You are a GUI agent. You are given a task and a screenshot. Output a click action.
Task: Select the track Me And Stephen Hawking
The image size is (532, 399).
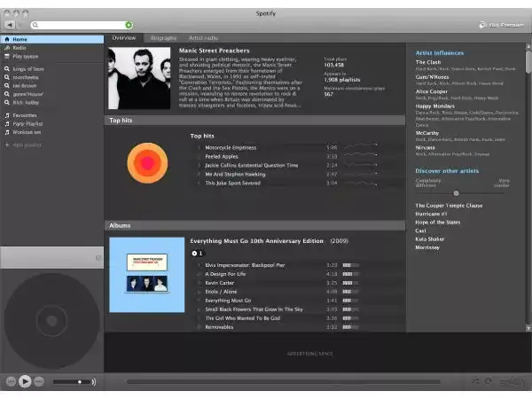tap(235, 174)
